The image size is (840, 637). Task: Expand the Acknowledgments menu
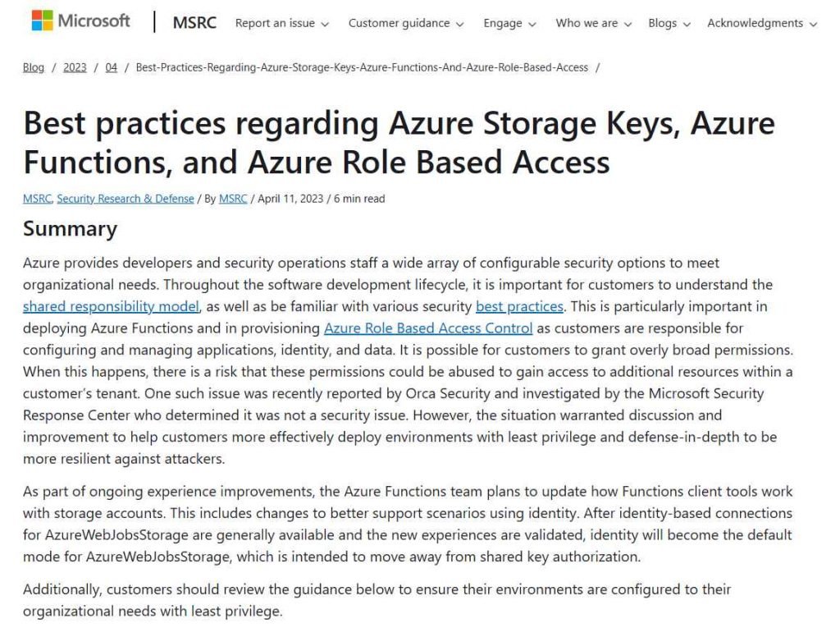click(x=761, y=23)
